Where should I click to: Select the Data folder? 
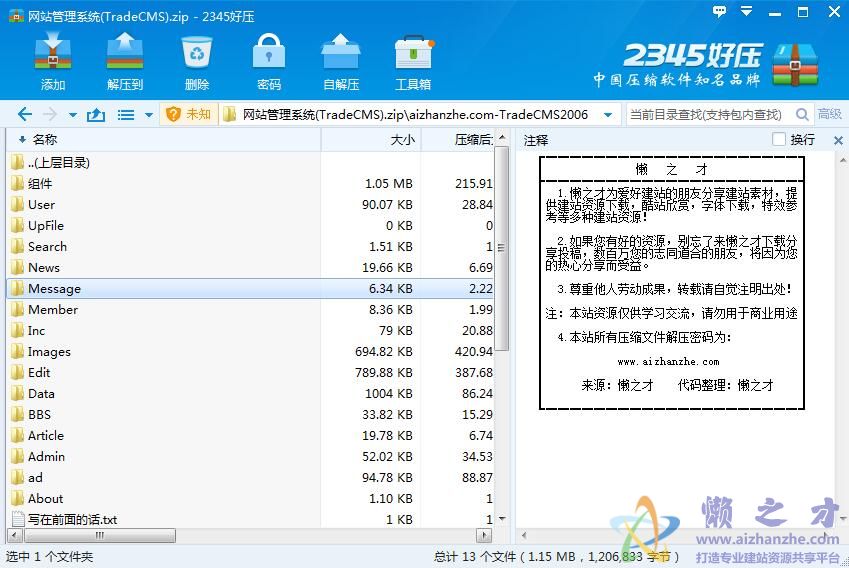[x=250, y=394]
